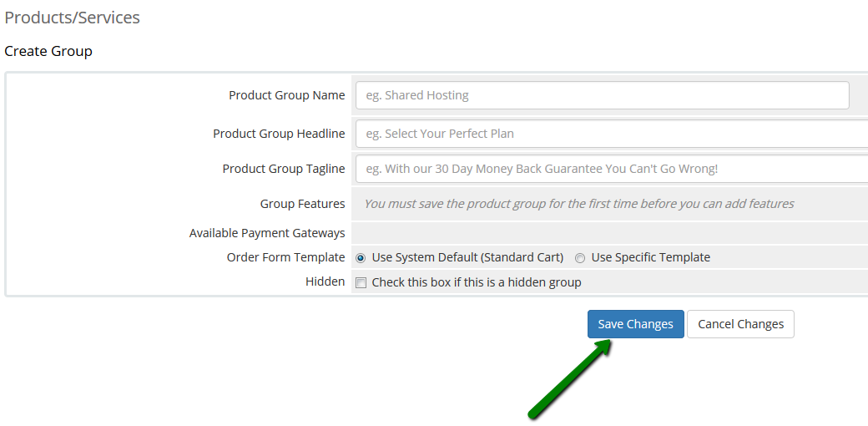Select the Use System Default radio button
The height and width of the screenshot is (426, 868).
pos(361,258)
